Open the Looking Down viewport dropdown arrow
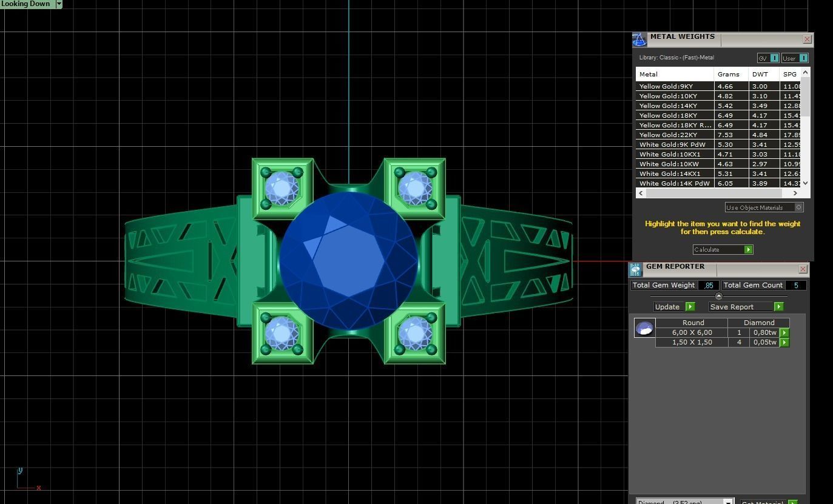 click(59, 4)
